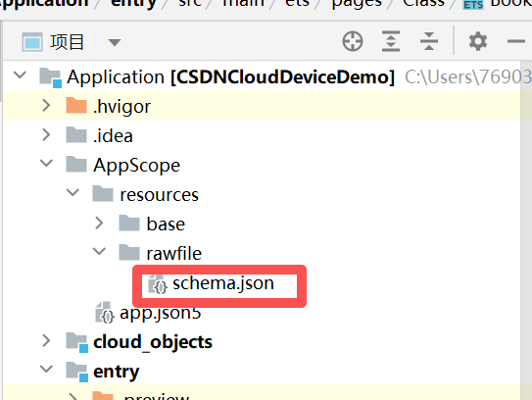
Task: Click the Expand All toolbar icon
Action: tap(391, 41)
